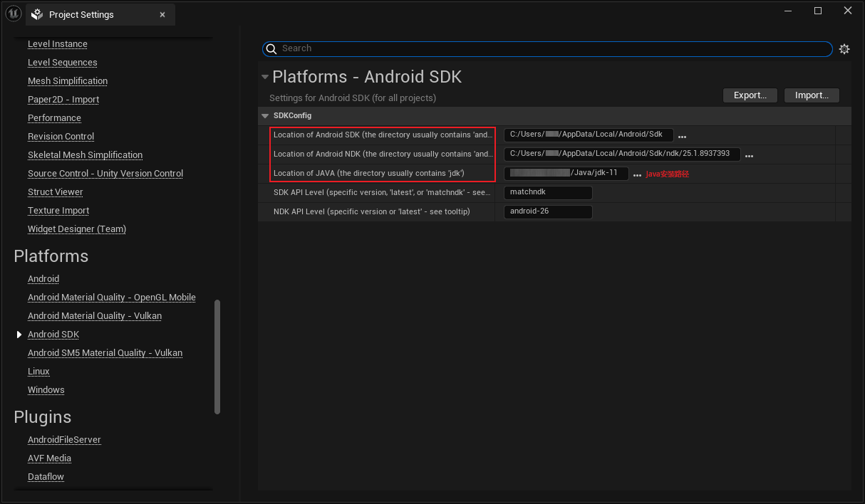Open Windows platform settings
Viewport: 865px width, 504px height.
click(46, 390)
